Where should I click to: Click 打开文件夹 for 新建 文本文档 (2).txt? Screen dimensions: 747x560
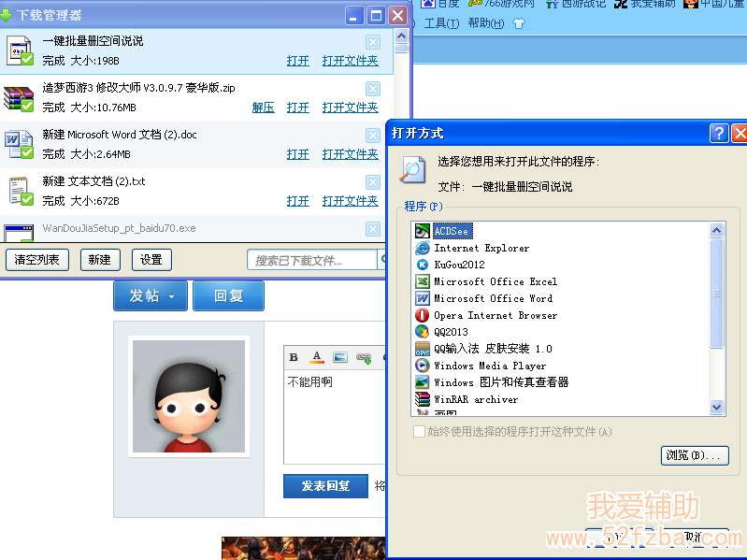351,201
